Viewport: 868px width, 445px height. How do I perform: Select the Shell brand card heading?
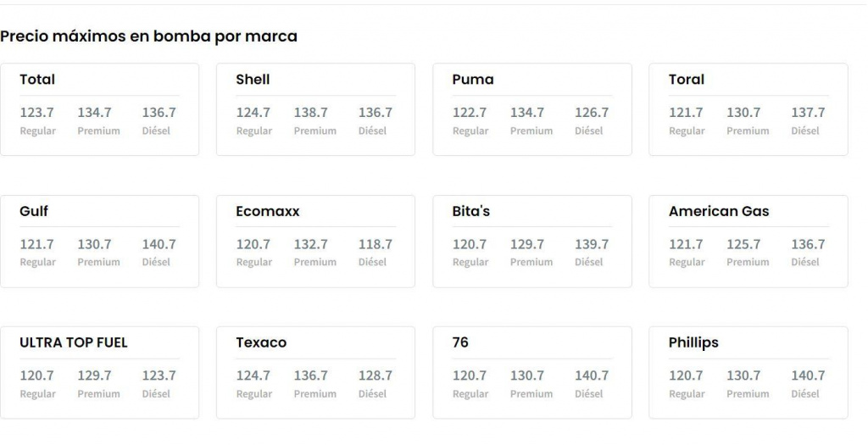point(253,80)
